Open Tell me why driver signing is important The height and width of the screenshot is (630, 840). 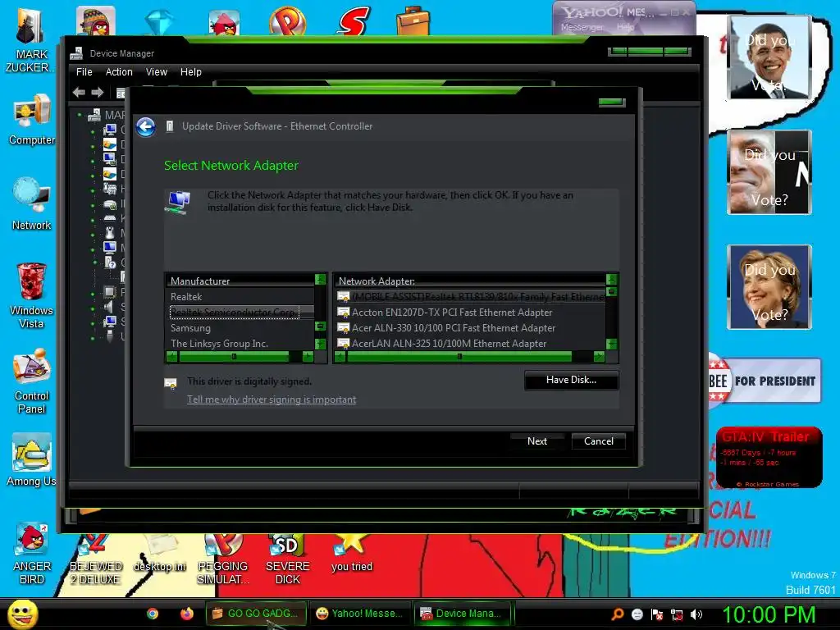(271, 399)
